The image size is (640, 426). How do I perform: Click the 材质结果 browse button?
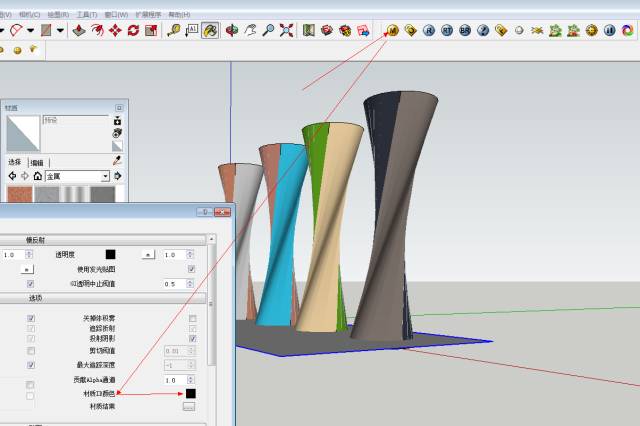pos(188,407)
